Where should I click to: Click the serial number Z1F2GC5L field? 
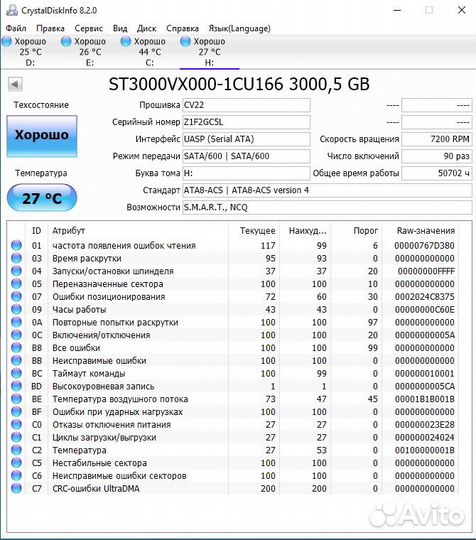tap(246, 122)
